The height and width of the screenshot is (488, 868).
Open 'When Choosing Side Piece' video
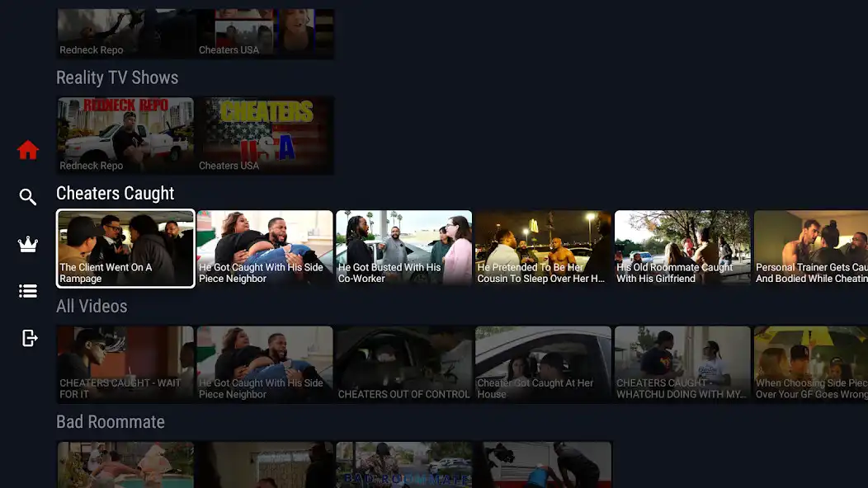click(x=811, y=364)
